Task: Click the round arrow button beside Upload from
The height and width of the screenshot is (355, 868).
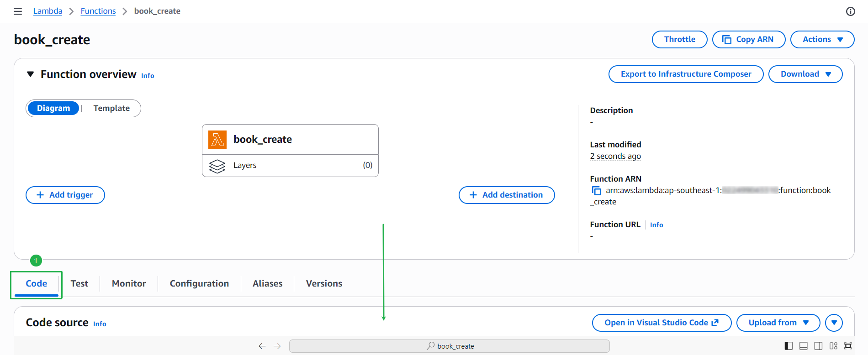Action: (x=834, y=323)
